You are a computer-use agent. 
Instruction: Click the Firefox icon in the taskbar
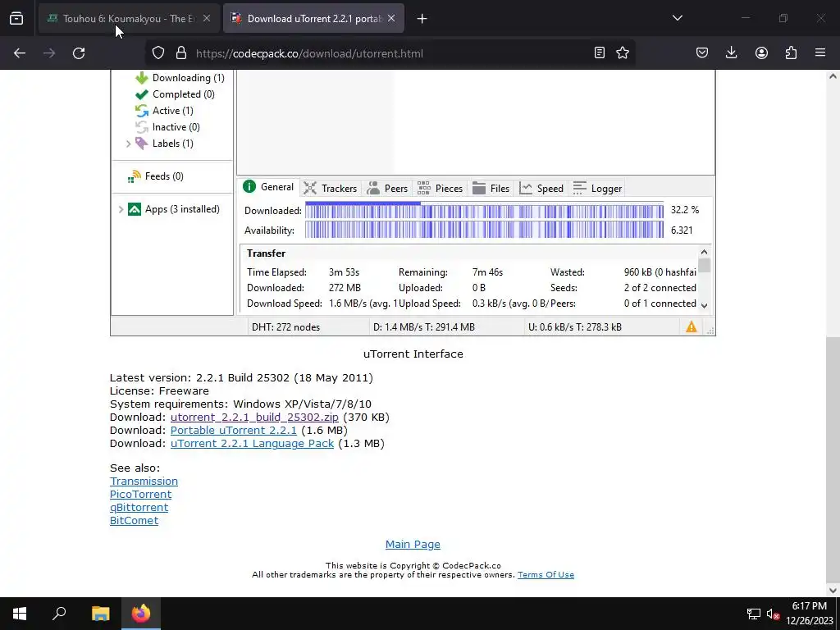[141, 614]
